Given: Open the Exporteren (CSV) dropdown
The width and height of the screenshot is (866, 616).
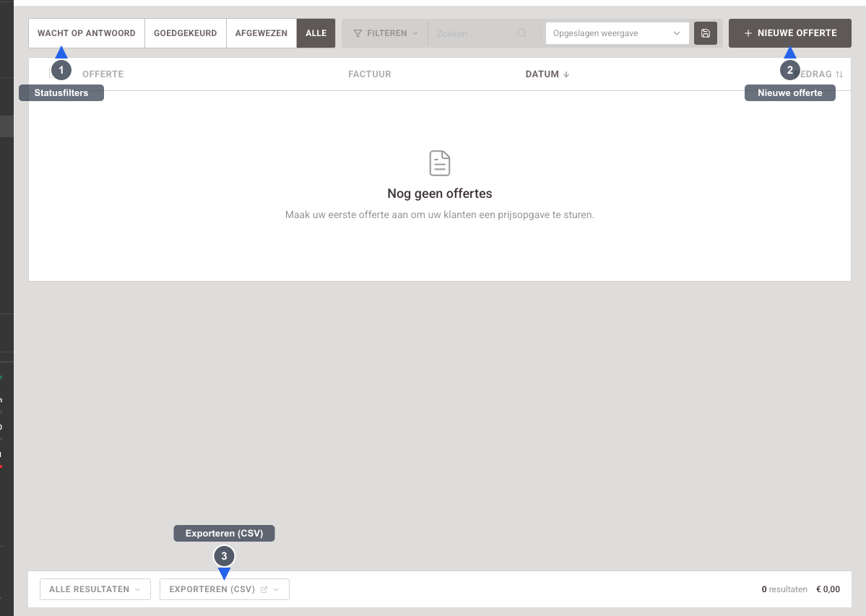Looking at the screenshot, I should pyautogui.click(x=224, y=589).
